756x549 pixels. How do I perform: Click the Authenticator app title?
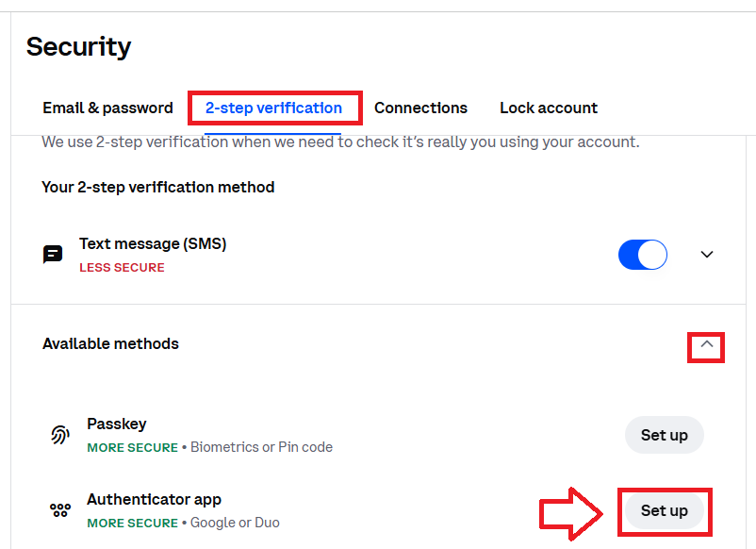pyautogui.click(x=154, y=499)
